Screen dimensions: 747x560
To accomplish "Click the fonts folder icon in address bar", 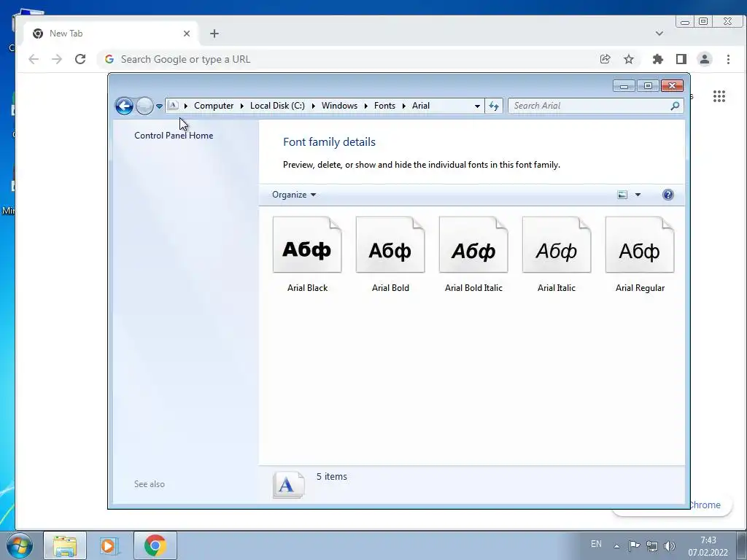I will click(x=174, y=105).
